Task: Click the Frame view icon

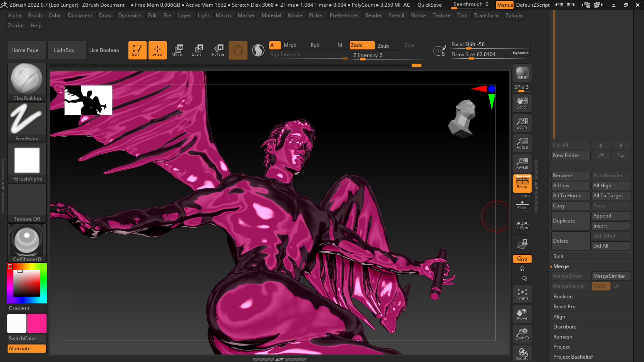Action: pos(522,294)
